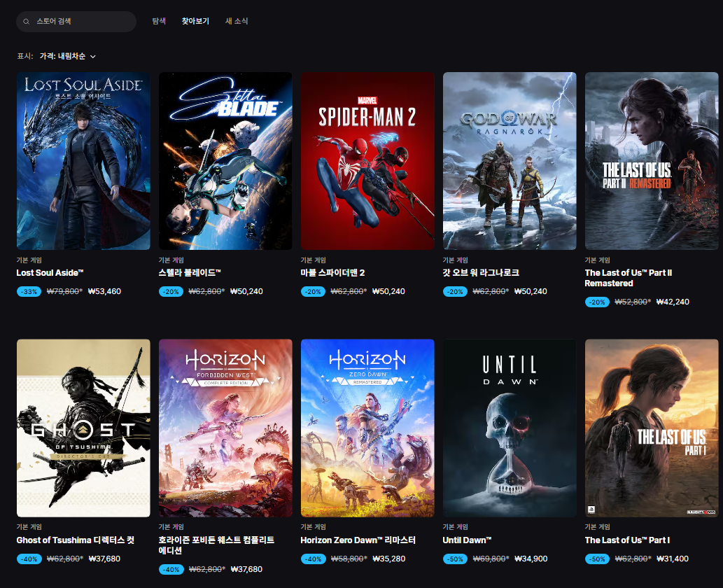Open the Until Dawn skull cover image
Screen dimensions: 723x588
pyautogui.click(x=510, y=428)
